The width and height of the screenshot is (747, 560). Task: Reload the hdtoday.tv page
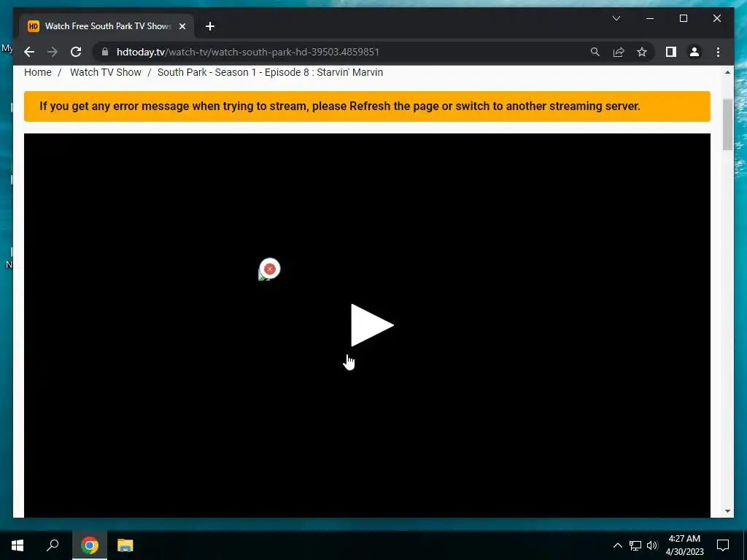tap(76, 52)
